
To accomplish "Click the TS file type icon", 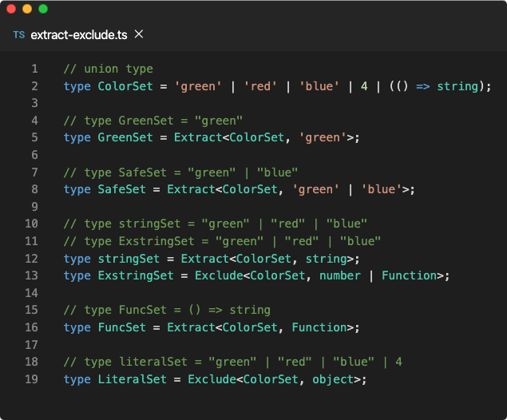I will coord(18,34).
